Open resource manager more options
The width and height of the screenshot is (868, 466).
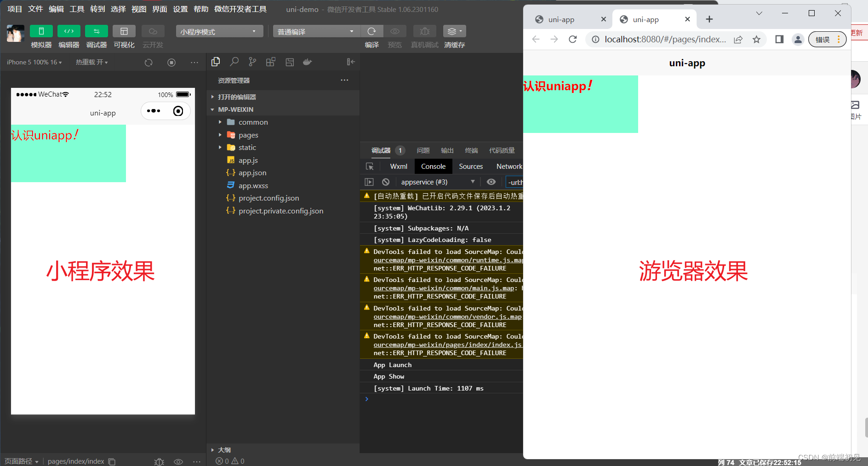[x=344, y=80]
